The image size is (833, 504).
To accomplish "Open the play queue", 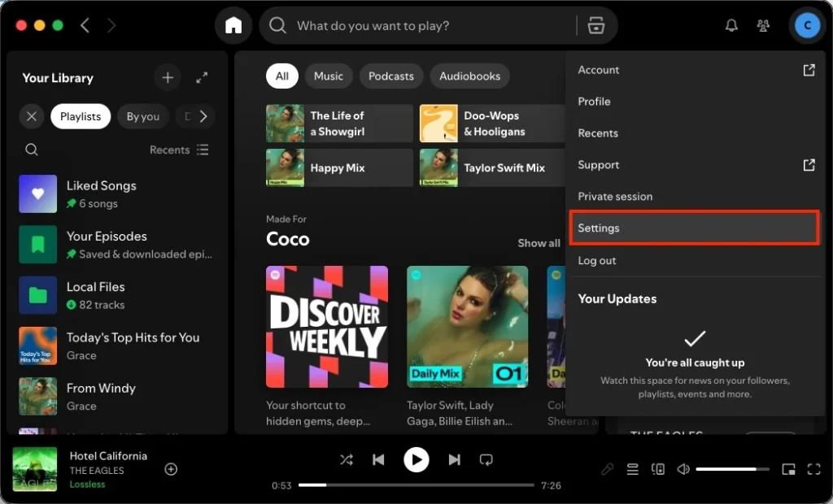I will coord(633,469).
